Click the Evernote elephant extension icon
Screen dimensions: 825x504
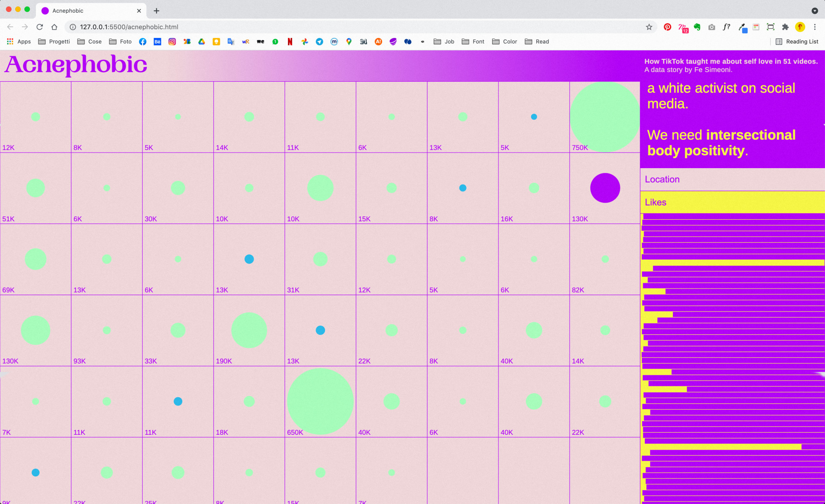(x=697, y=27)
